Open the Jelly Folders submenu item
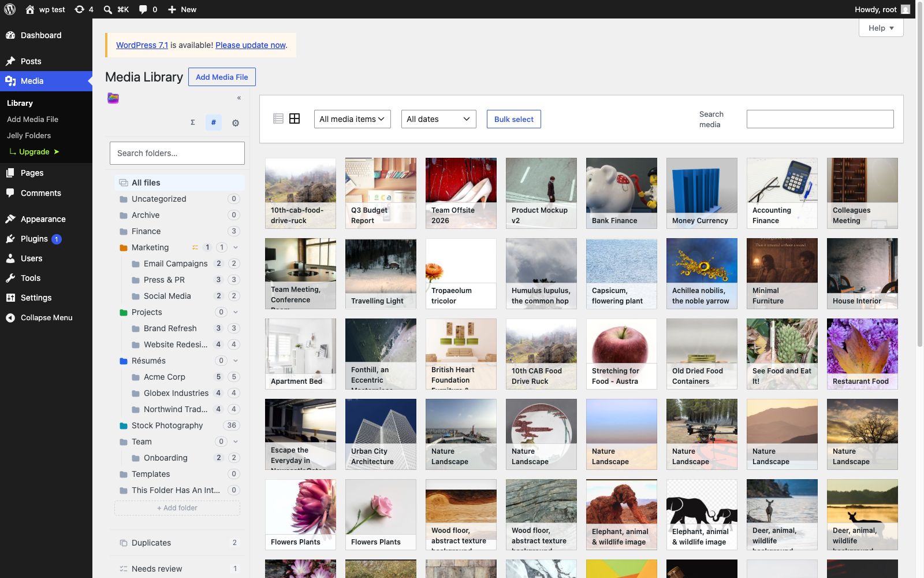 coord(29,135)
